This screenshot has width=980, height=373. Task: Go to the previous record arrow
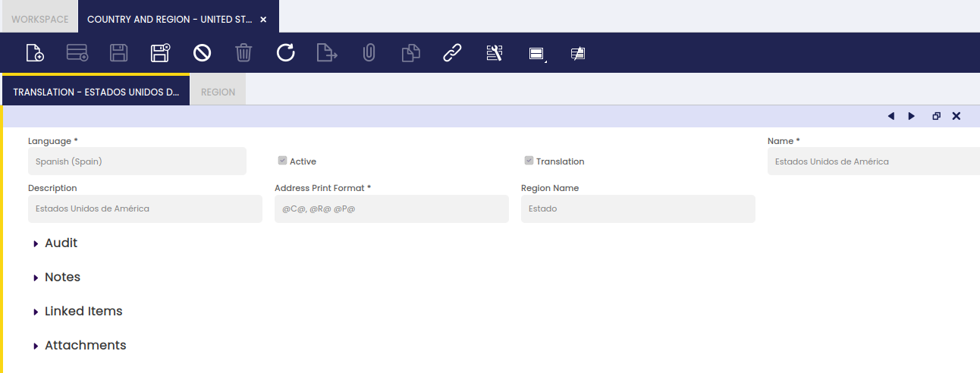pyautogui.click(x=890, y=116)
